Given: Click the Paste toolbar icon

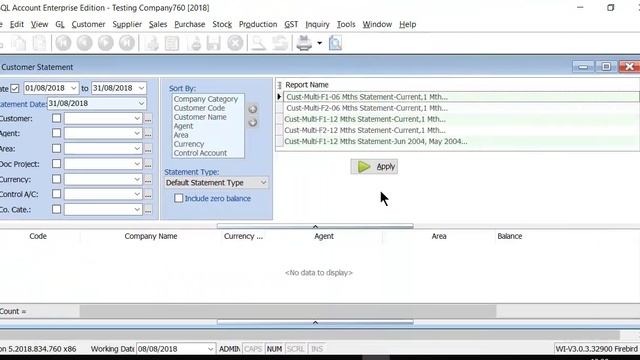Looking at the screenshot, I should (40, 43).
